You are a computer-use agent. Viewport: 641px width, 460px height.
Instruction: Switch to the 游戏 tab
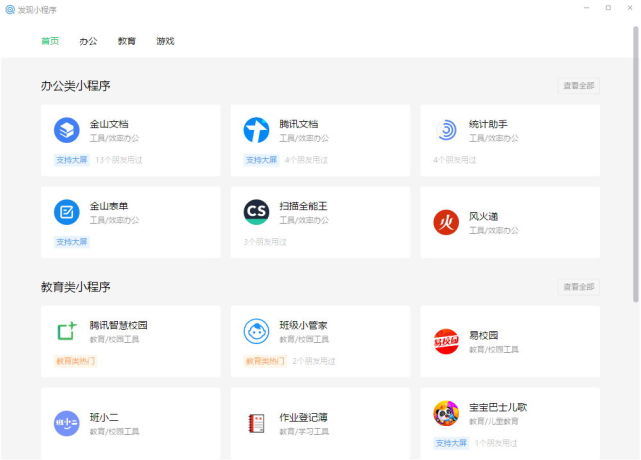tap(165, 41)
